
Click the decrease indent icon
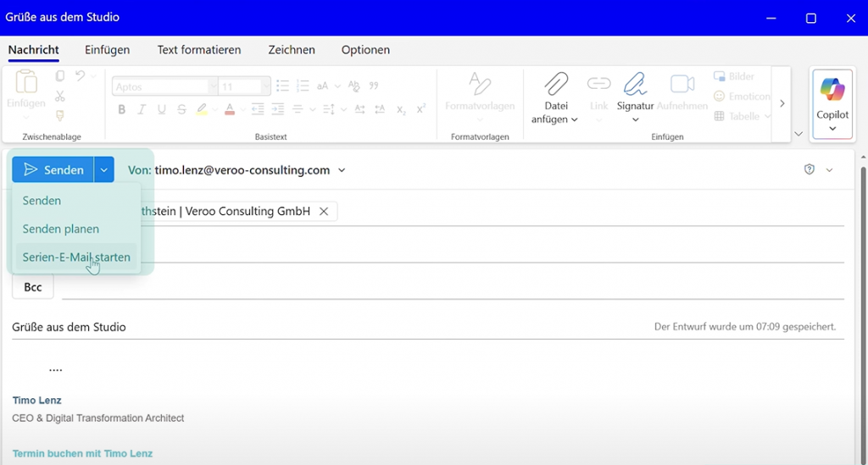pos(258,109)
